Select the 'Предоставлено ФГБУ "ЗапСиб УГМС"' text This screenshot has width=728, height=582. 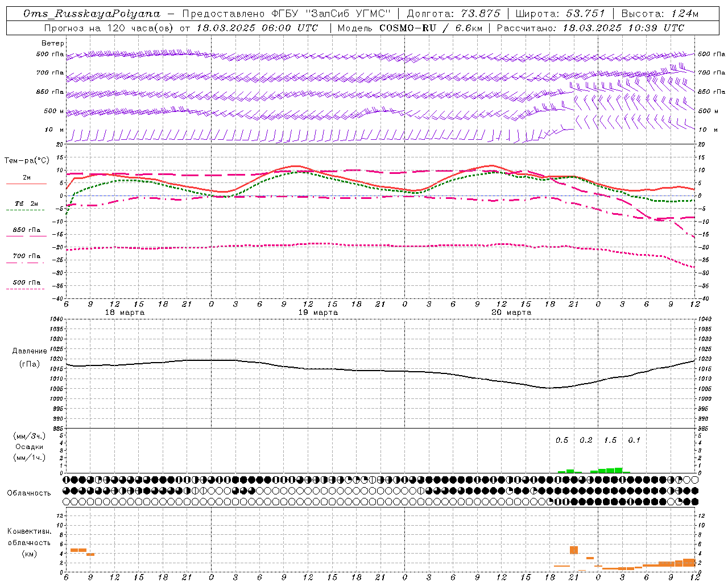point(287,14)
